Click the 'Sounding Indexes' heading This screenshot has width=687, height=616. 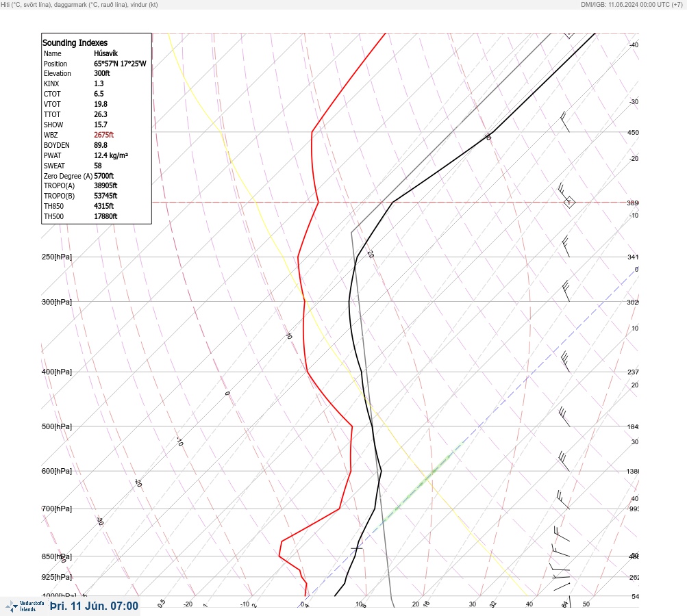point(75,42)
